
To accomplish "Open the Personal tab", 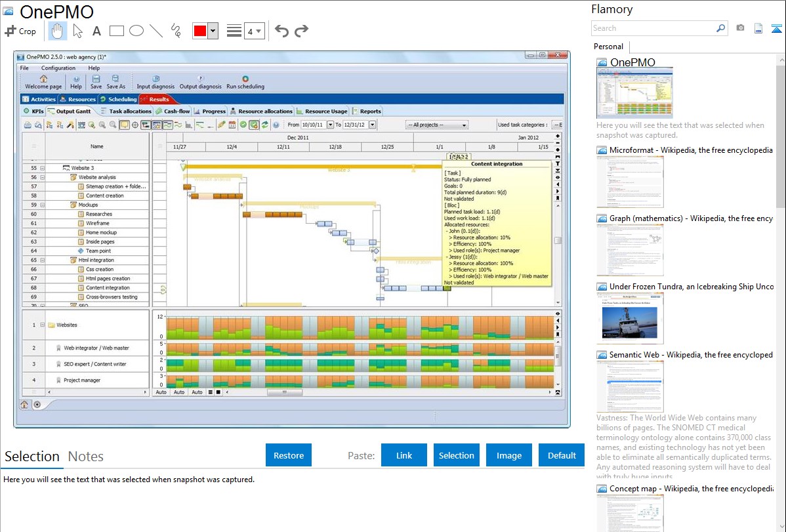I will click(609, 47).
